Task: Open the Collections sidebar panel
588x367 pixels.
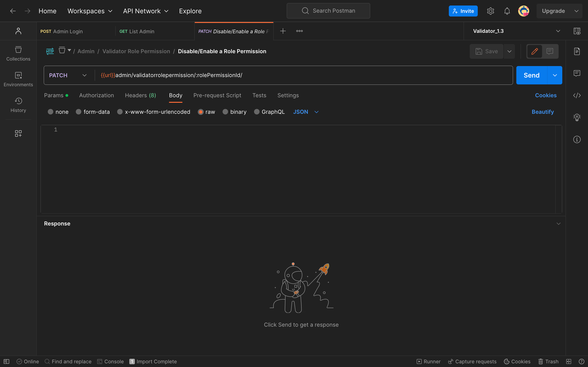Action: tap(18, 53)
